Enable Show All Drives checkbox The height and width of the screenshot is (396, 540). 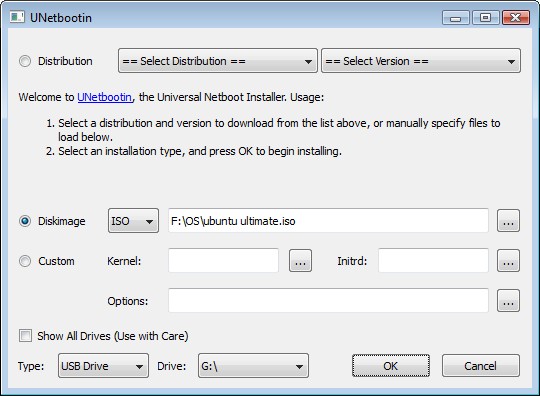tap(25, 335)
